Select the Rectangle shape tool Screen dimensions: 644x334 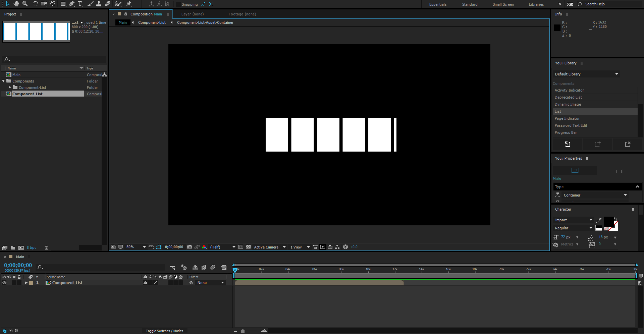coord(63,4)
